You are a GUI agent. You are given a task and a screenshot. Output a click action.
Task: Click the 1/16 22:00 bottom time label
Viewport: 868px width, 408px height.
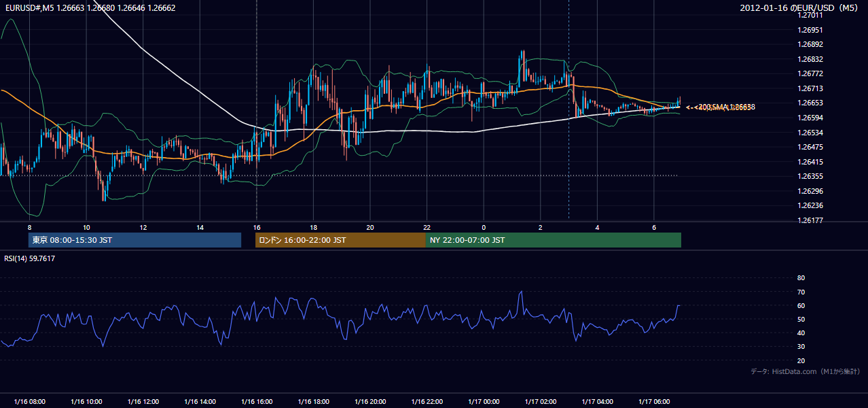pos(427,402)
